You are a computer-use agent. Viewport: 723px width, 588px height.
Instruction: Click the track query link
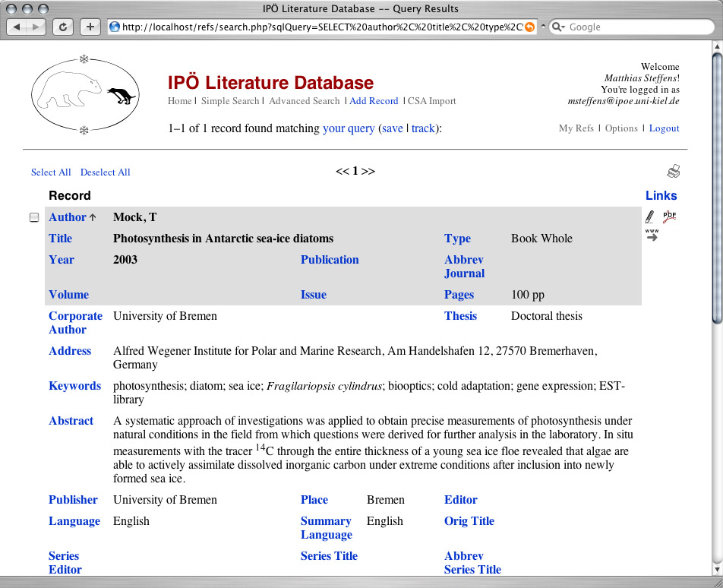point(423,128)
